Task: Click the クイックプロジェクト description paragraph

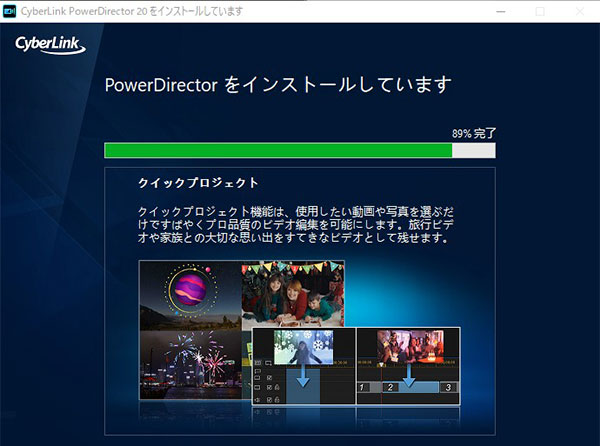Action: 295,225
